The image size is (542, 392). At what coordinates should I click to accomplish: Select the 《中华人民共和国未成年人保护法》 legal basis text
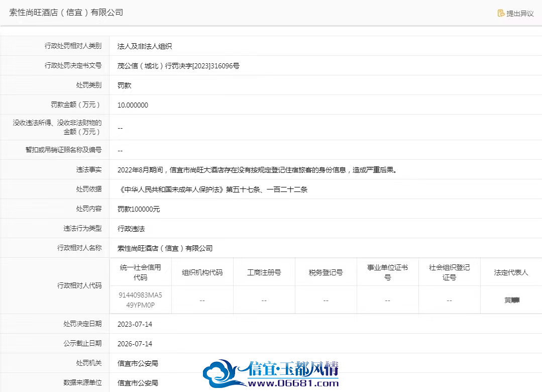pyautogui.click(x=212, y=189)
